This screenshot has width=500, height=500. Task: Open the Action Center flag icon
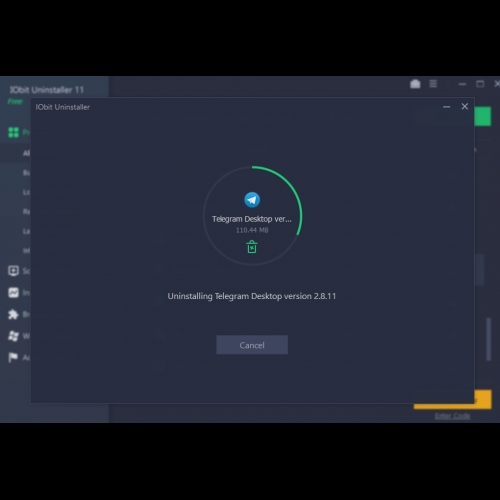13,358
